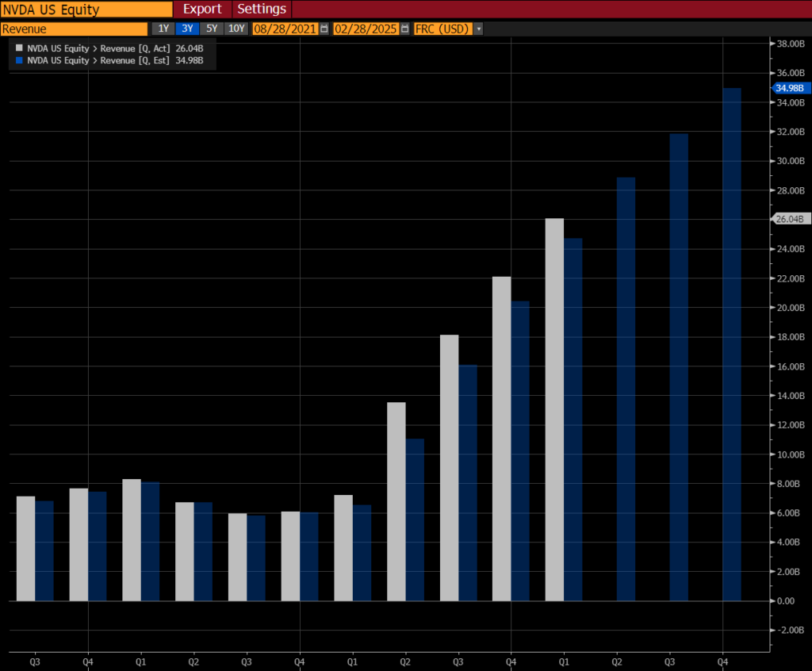Click the 16.00B y-axis label
Screen dimensions: 812x671
point(791,367)
